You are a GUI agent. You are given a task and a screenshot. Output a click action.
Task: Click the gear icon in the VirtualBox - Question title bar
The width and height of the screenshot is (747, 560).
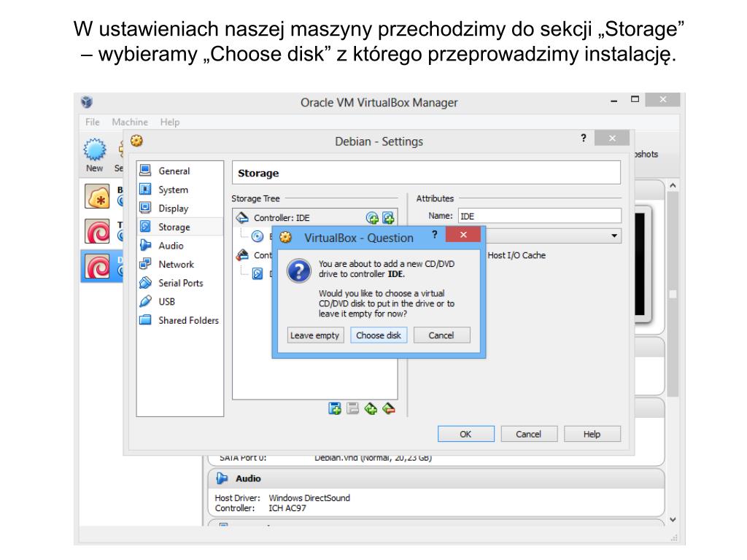pos(285,237)
